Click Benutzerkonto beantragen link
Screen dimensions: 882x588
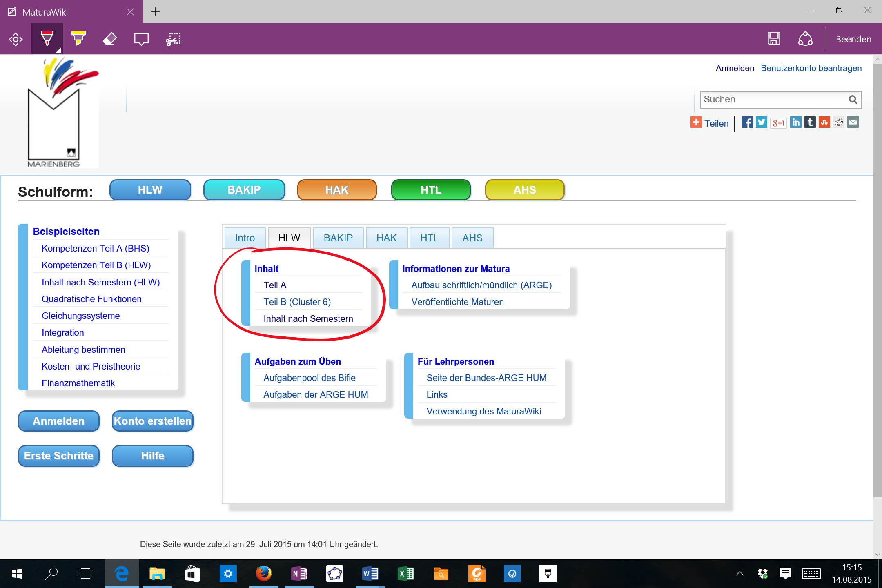[811, 68]
